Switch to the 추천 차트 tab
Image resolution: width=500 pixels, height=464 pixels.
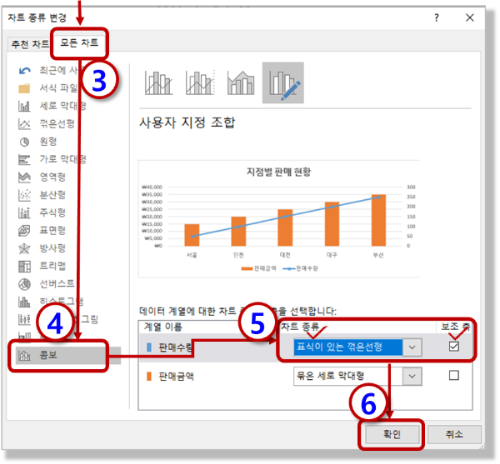[30, 44]
